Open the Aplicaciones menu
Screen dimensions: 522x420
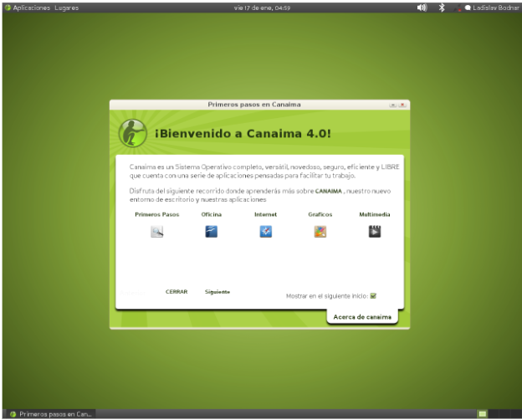[x=28, y=8]
